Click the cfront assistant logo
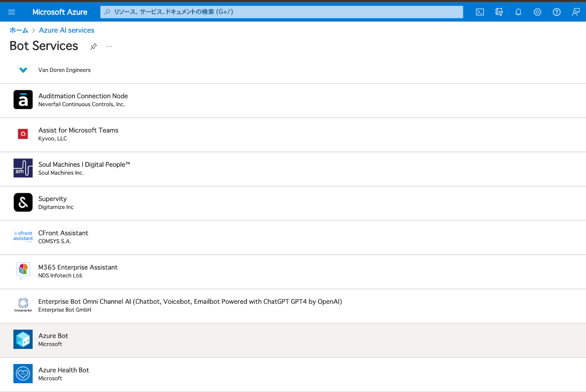The height and width of the screenshot is (392, 586). 23,236
